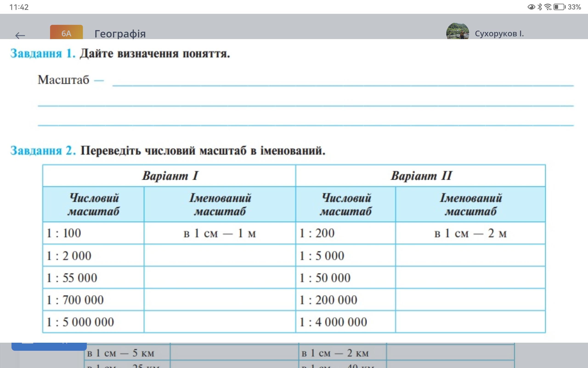Tap the cell 1 : 700 000

[x=93, y=300]
